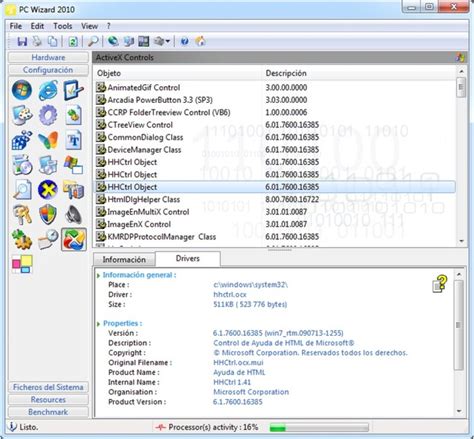This screenshot has width=474, height=439.
Task: Click the magnifying glass Search toolbar icon
Action: click(x=93, y=41)
